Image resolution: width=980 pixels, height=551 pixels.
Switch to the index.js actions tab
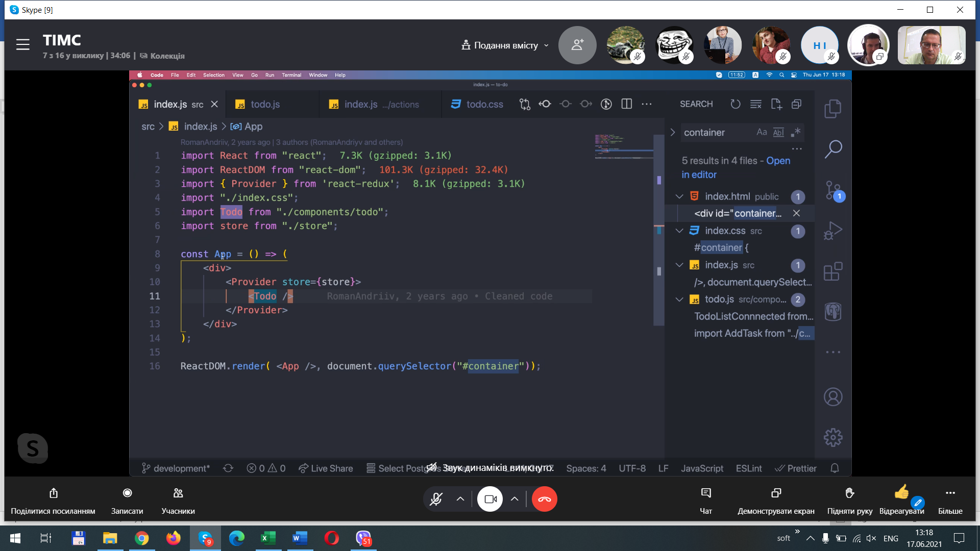click(381, 104)
